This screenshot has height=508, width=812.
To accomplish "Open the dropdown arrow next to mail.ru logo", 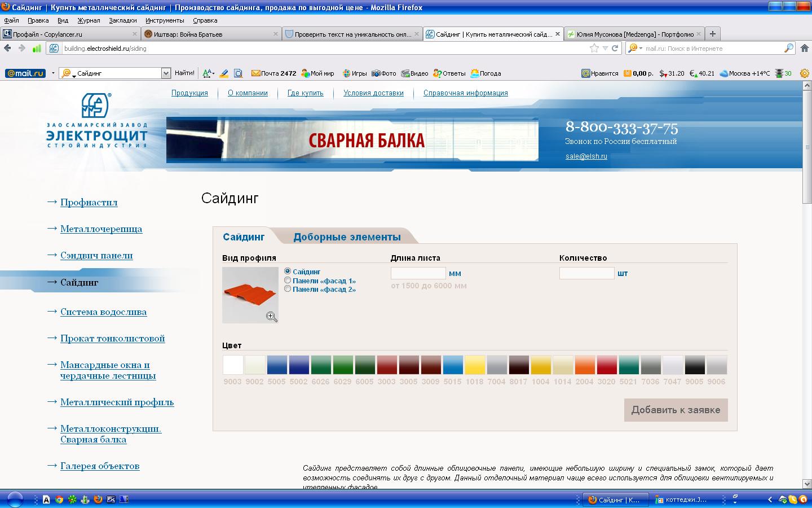I will coord(53,73).
